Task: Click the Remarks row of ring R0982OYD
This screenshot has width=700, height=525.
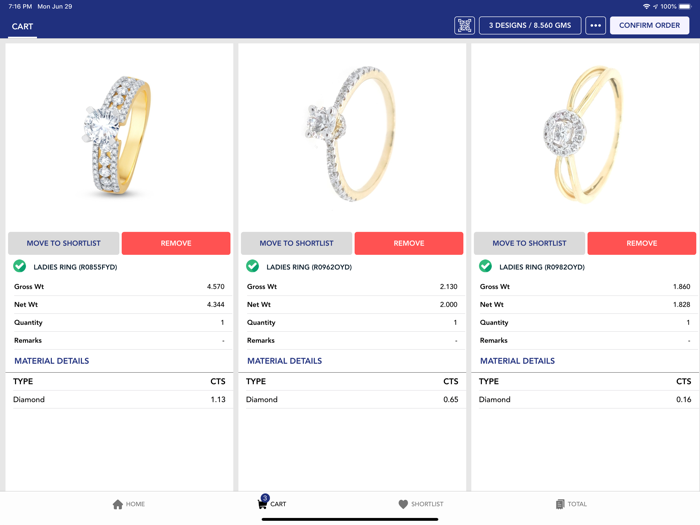Action: click(x=585, y=340)
